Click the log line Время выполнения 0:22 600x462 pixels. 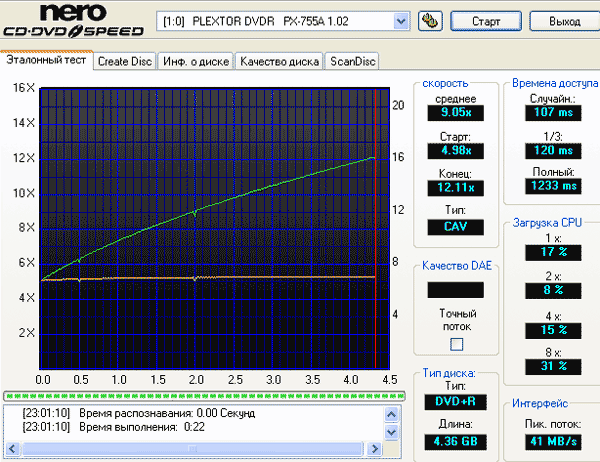[113, 427]
